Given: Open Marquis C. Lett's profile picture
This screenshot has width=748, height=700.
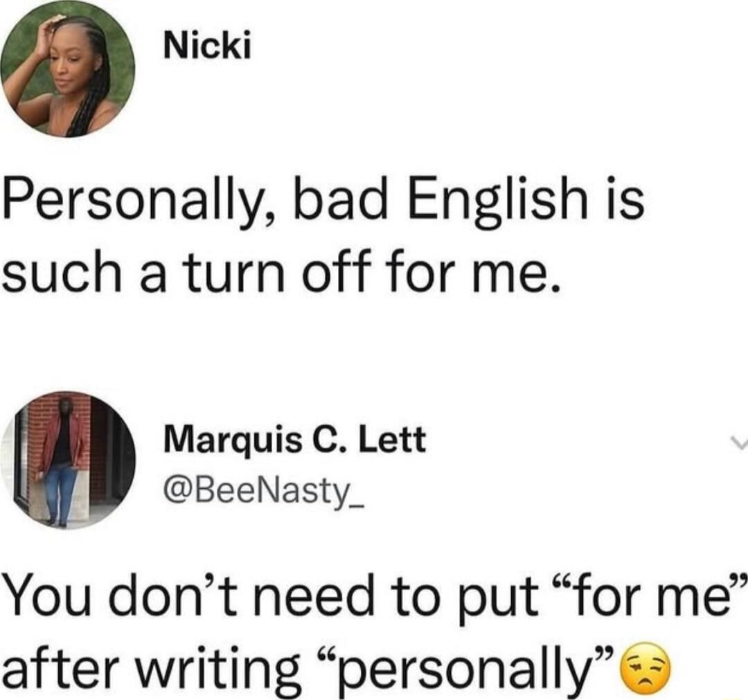Looking at the screenshot, I should pyautogui.click(x=69, y=460).
